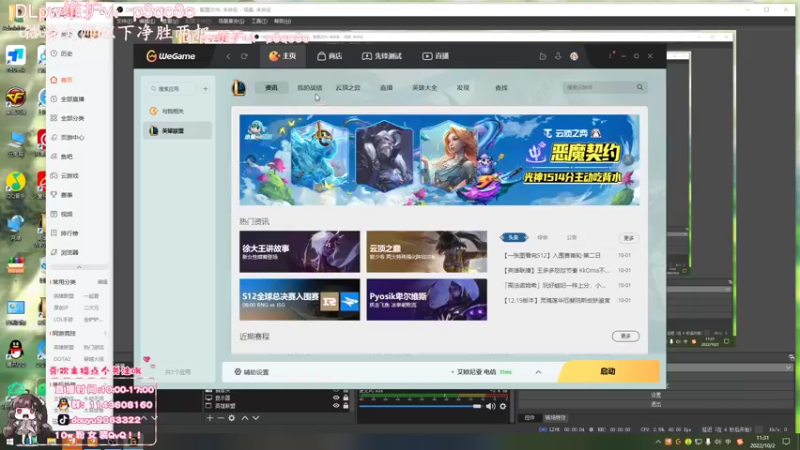This screenshot has height=450, width=800.
Task: Click the search magnifier in League page
Action: click(x=640, y=87)
